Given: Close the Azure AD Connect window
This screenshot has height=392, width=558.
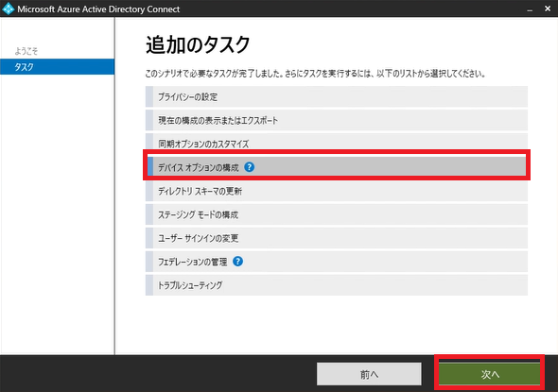Looking at the screenshot, I should [x=548, y=9].
